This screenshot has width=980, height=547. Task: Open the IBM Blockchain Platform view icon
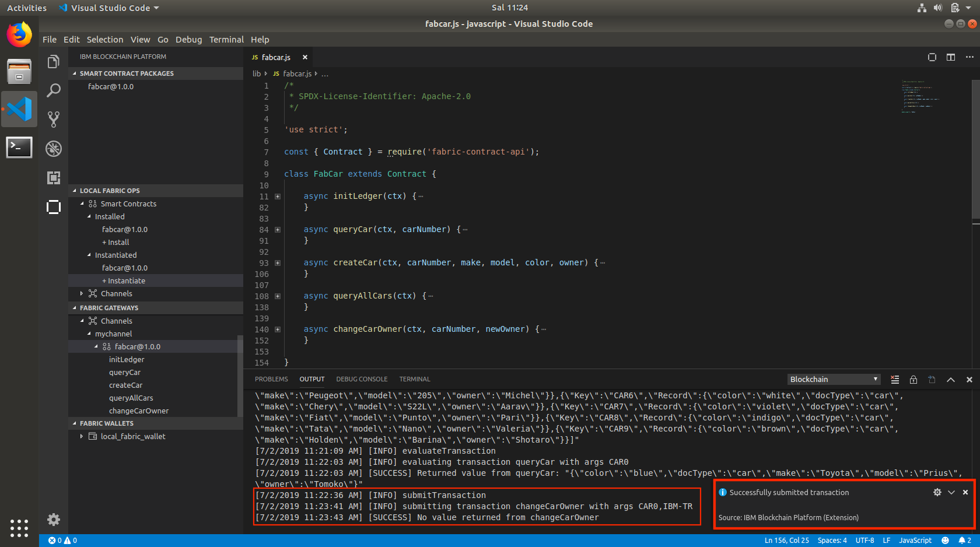click(54, 207)
